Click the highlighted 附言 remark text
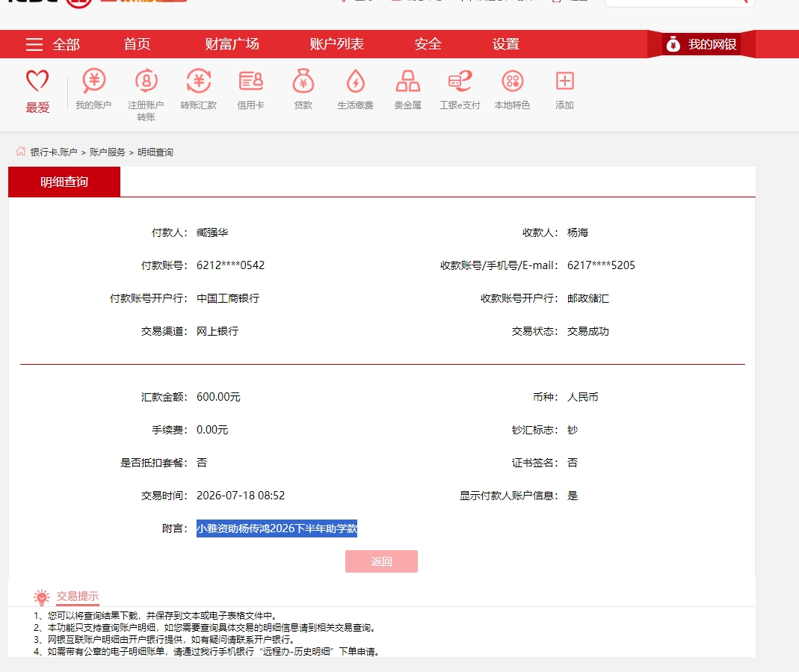 coord(277,528)
